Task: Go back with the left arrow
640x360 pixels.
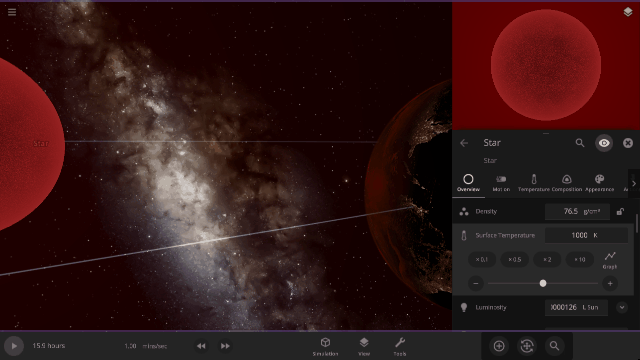Action: [x=464, y=143]
